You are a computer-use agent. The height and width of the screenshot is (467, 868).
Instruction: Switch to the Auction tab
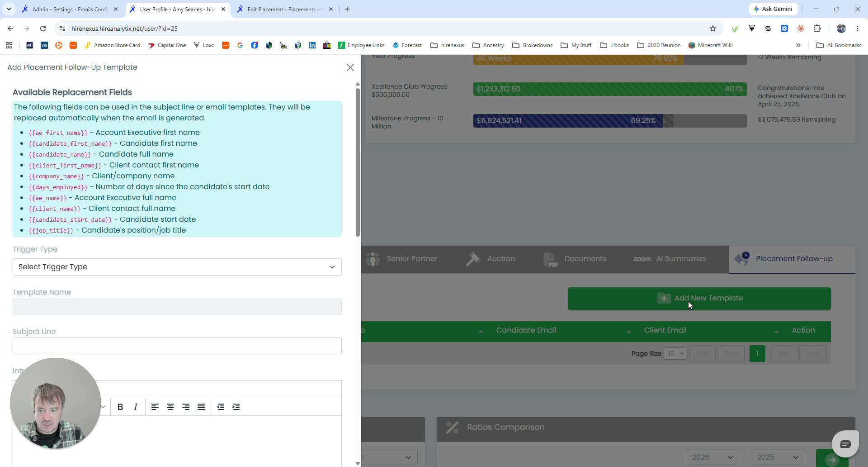click(491, 259)
